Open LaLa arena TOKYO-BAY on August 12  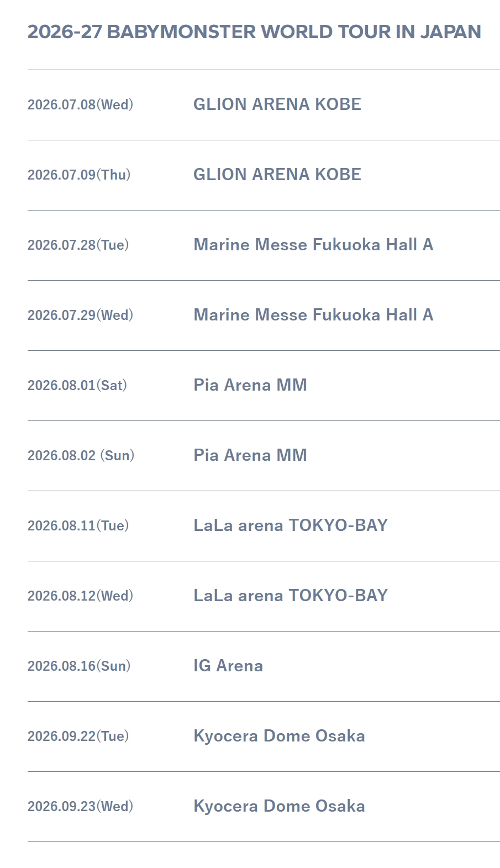tap(291, 596)
